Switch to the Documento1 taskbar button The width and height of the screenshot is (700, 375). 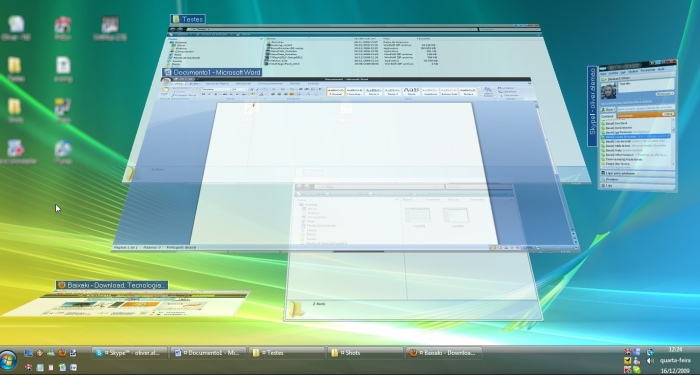(208, 353)
